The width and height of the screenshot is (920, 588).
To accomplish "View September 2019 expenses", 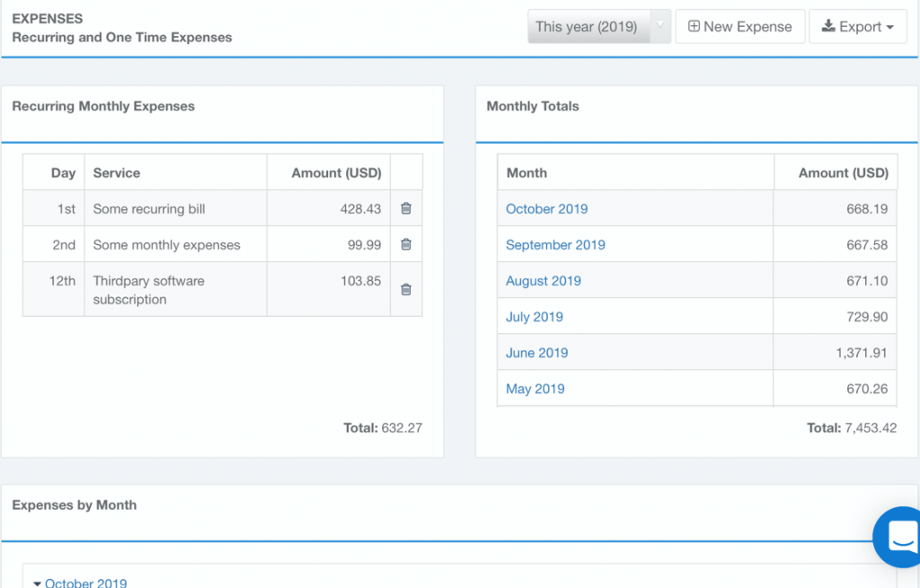I will pyautogui.click(x=555, y=243).
